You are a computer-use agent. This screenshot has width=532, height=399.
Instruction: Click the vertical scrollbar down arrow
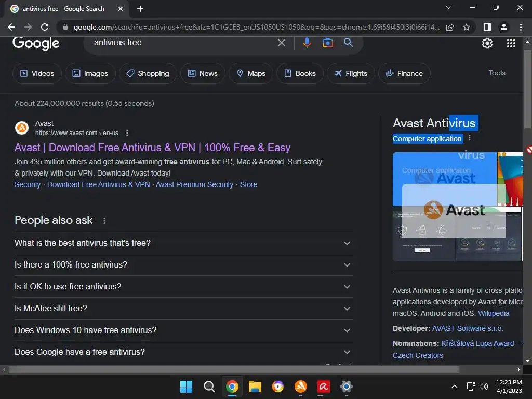pyautogui.click(x=527, y=361)
